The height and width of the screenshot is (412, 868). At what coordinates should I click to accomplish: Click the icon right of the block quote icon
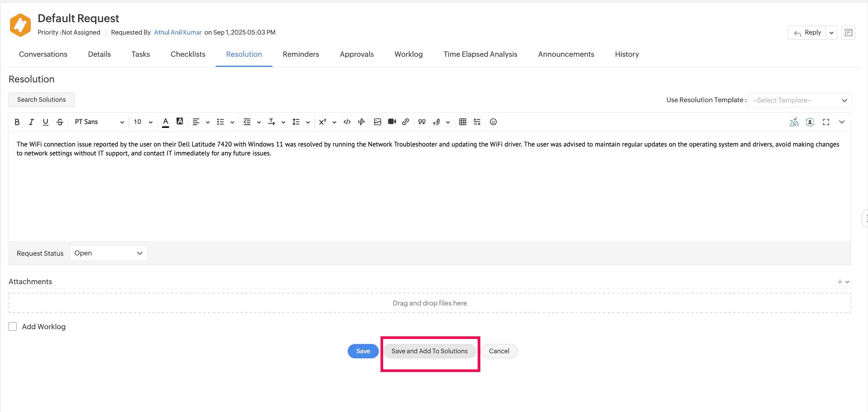[436, 122]
